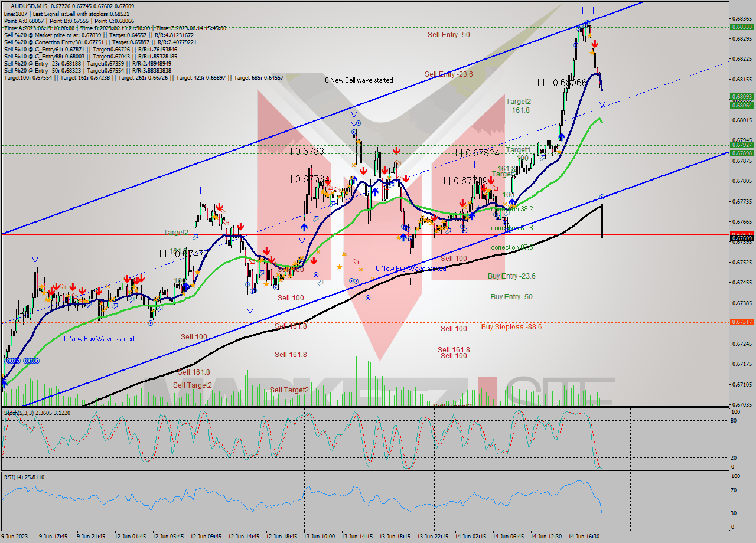This screenshot has height=543, width=756.
Task: Click 'Sell %20 @ Correction Entry38' line
Action: (x=100, y=42)
